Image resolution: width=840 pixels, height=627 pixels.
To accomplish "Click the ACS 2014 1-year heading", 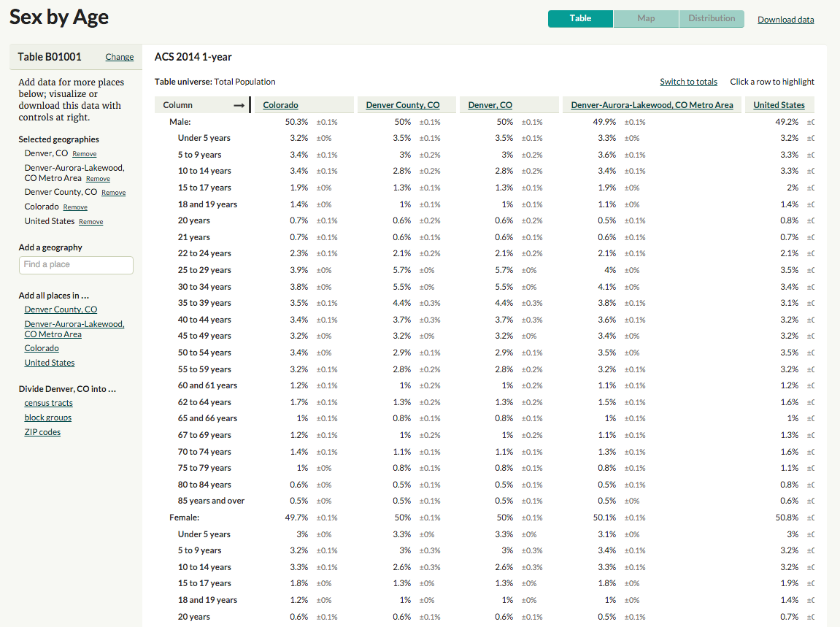I will click(193, 57).
